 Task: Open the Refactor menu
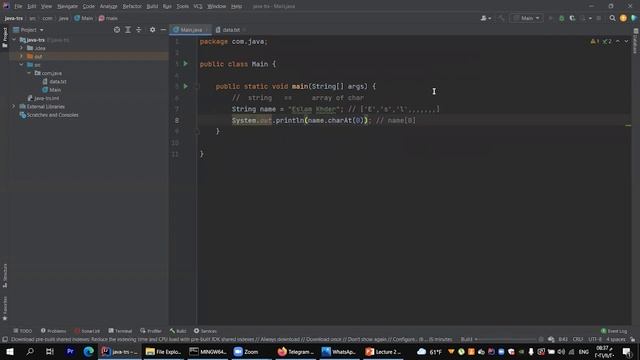point(132,6)
